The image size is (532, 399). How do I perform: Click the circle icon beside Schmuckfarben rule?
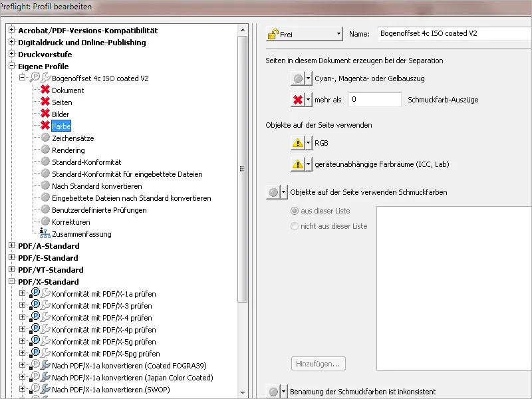(273, 192)
